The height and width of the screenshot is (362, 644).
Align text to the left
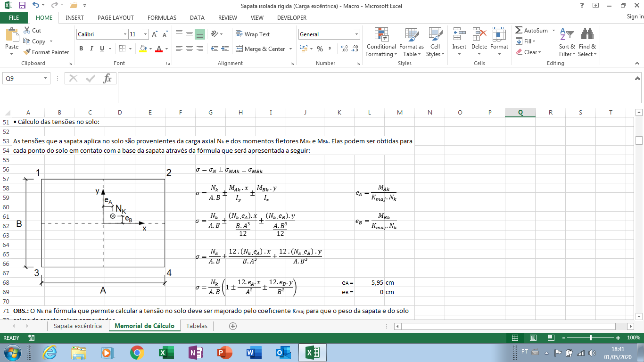pyautogui.click(x=179, y=49)
